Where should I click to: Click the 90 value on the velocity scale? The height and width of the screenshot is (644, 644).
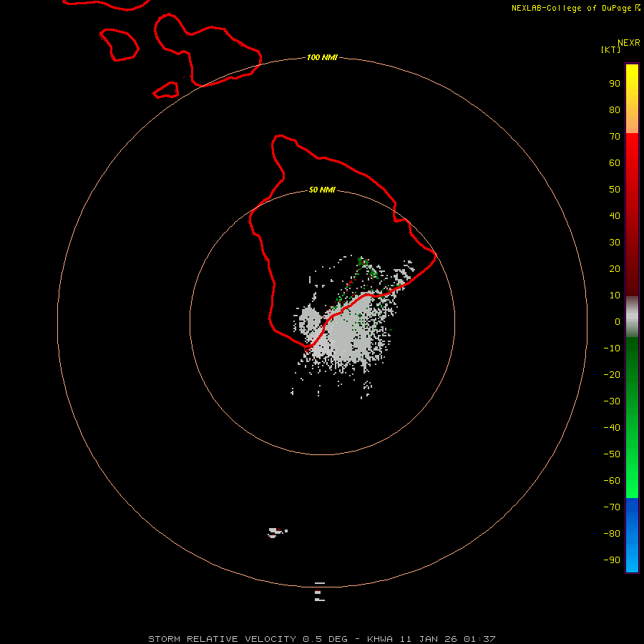[615, 84]
